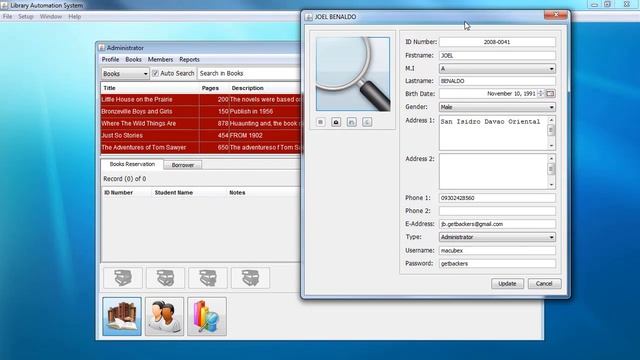This screenshot has height=360, width=640.
Task: Click the Description column header
Action: 265,88
